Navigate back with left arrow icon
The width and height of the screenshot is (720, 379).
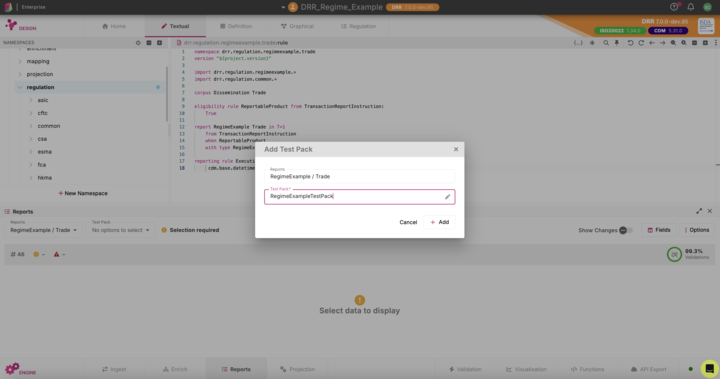(x=652, y=43)
